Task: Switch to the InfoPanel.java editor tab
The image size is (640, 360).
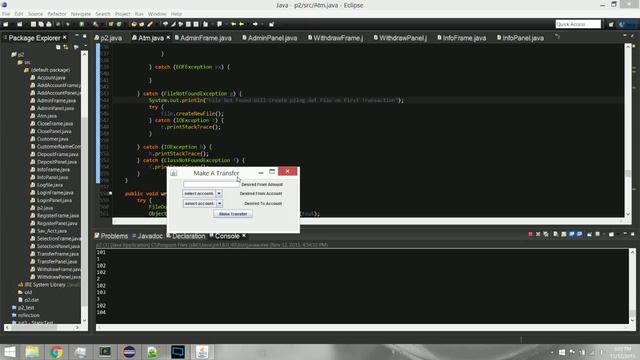Action: [x=520, y=38]
